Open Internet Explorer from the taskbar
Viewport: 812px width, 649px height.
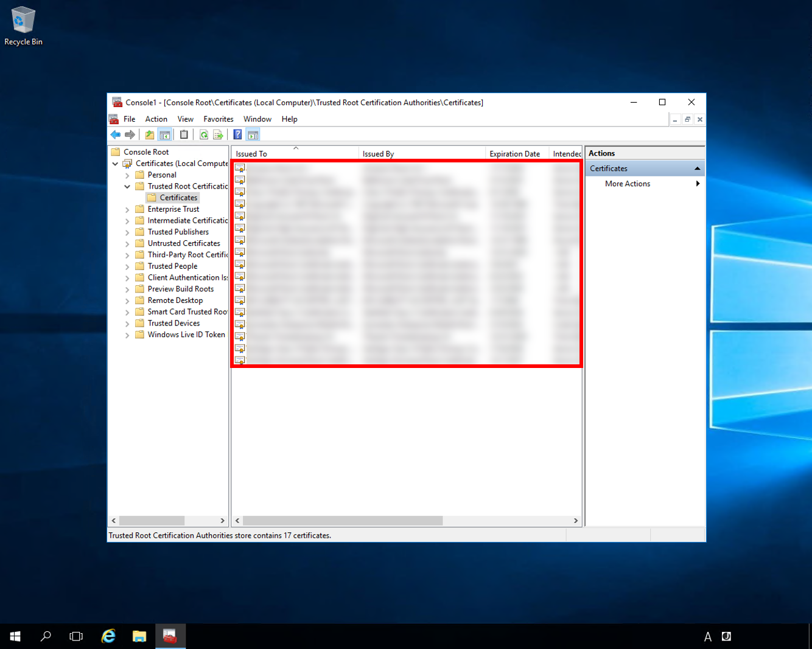[x=108, y=636]
